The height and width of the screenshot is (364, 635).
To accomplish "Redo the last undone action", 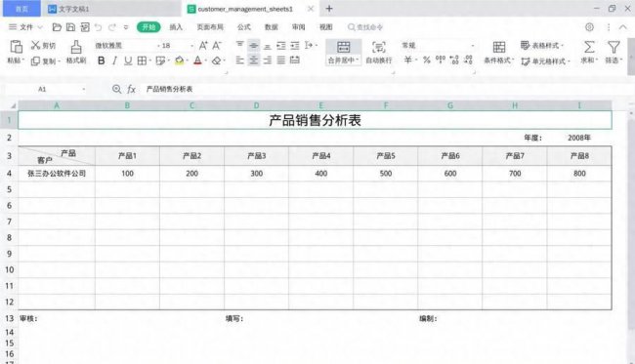I will pos(112,27).
